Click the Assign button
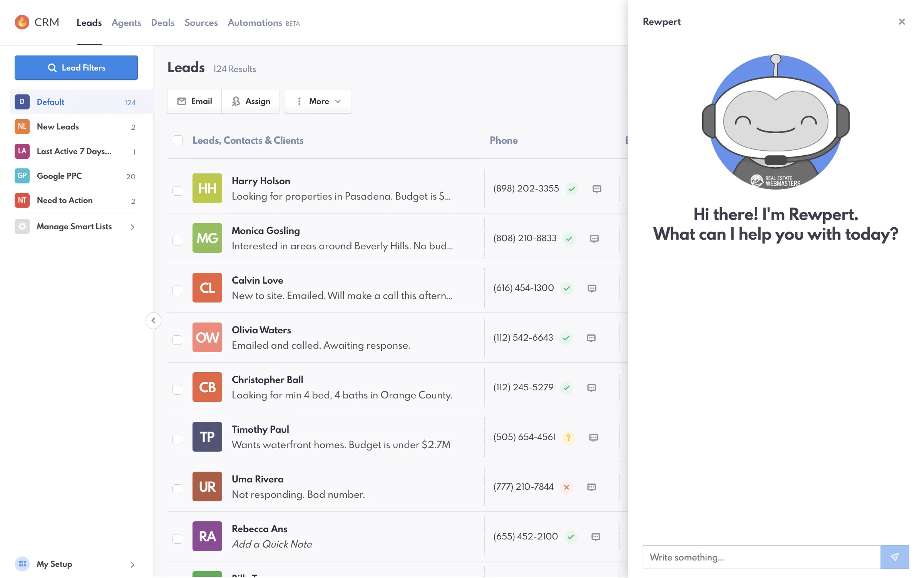The height and width of the screenshot is (578, 924). [251, 101]
